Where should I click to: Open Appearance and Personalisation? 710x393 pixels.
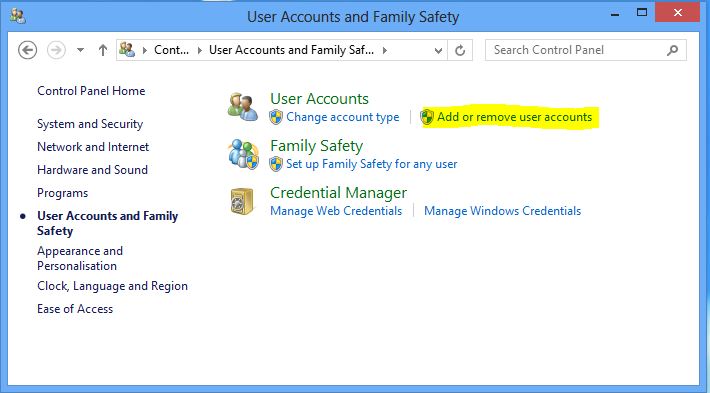[x=80, y=258]
